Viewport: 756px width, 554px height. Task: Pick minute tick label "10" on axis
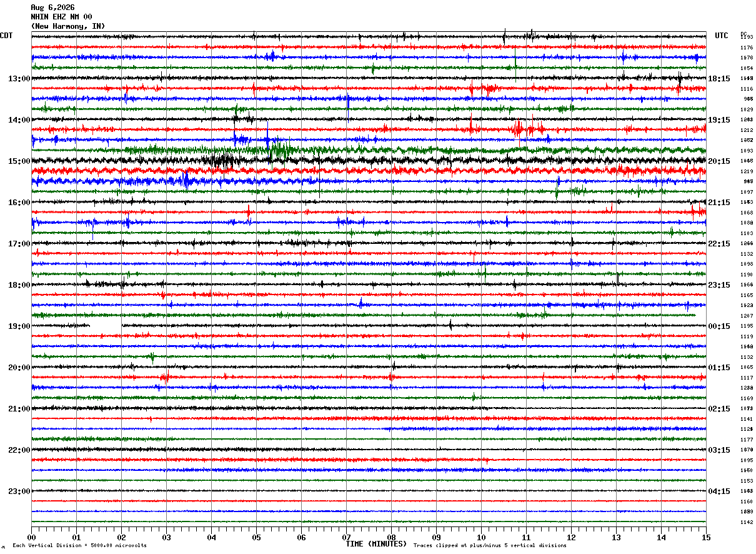coord(482,537)
